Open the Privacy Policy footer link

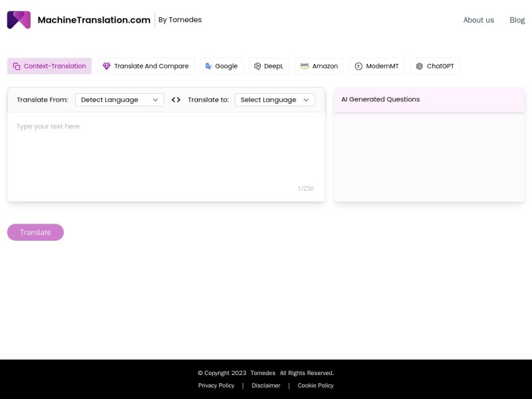[216, 386]
